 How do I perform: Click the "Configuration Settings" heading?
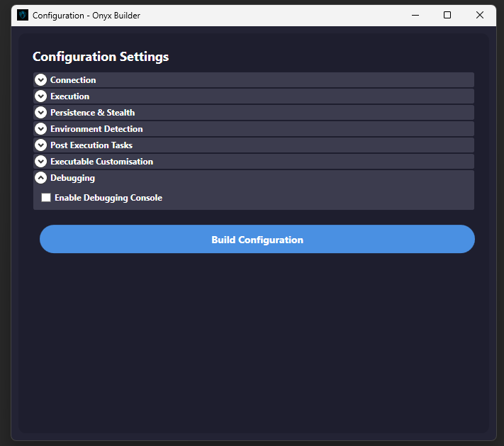pos(101,57)
